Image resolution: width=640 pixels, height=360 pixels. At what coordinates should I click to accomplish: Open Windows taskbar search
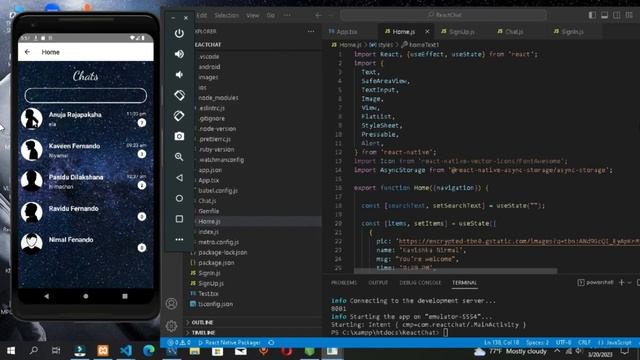pyautogui.click(x=34, y=351)
